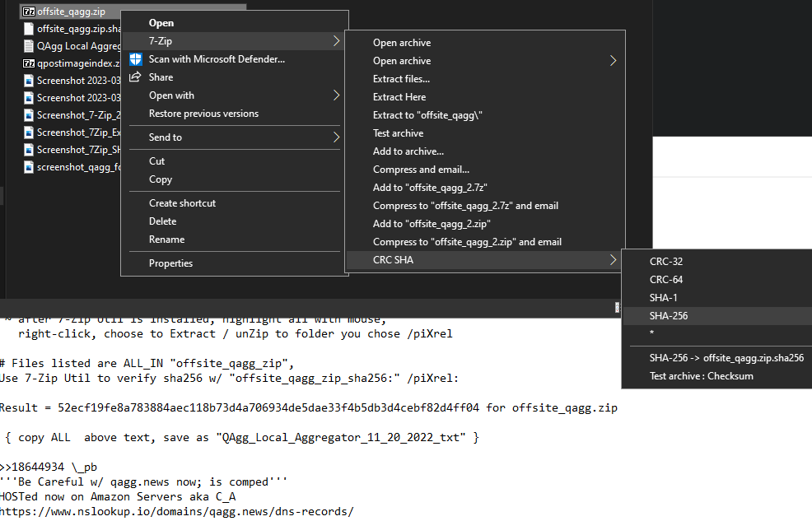Select Extract to "offsite_qagg\"
The width and height of the screenshot is (812, 521).
[485, 115]
